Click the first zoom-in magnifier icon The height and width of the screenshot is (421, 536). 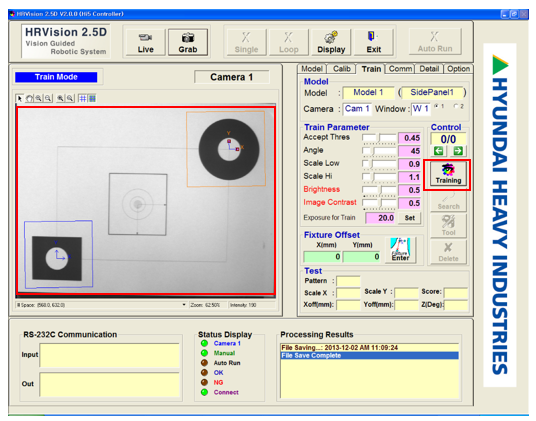(39, 98)
